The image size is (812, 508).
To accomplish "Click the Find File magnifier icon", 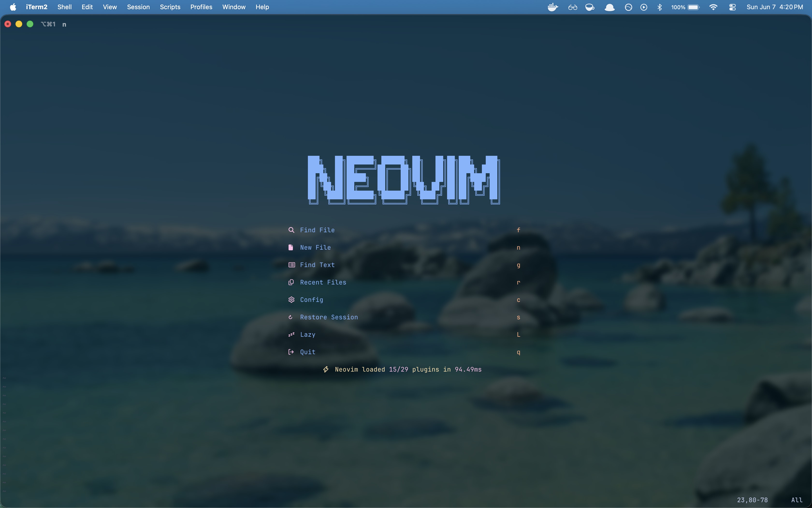I will coord(291,230).
